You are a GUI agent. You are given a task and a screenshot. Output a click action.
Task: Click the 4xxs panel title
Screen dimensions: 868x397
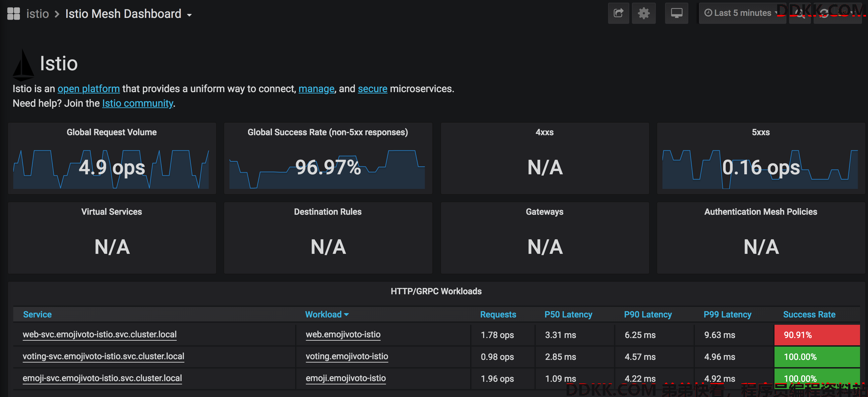(x=544, y=132)
